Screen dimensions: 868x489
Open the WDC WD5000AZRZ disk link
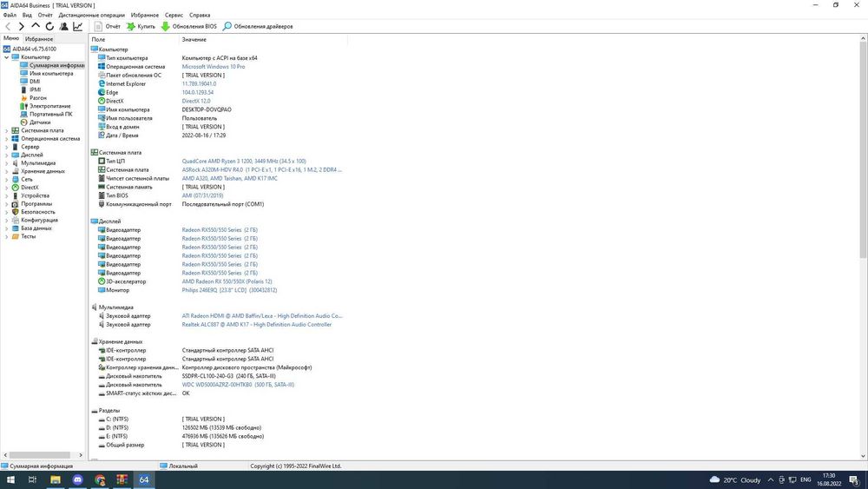point(238,384)
